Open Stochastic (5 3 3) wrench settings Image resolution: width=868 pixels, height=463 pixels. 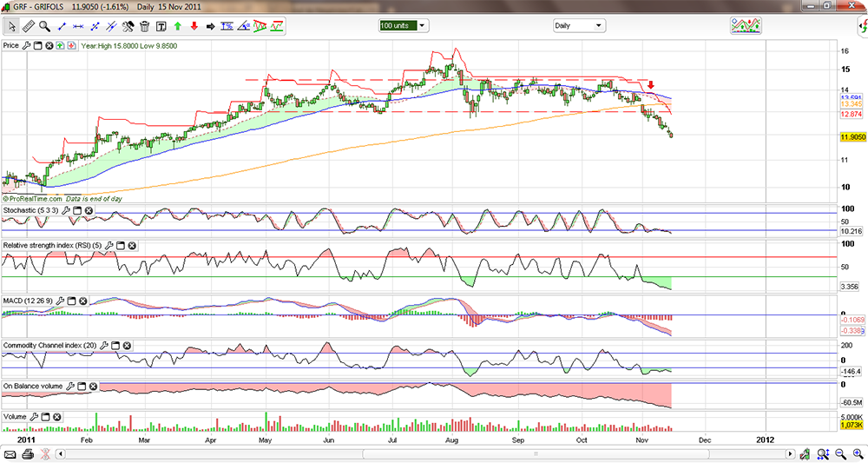[x=65, y=210]
